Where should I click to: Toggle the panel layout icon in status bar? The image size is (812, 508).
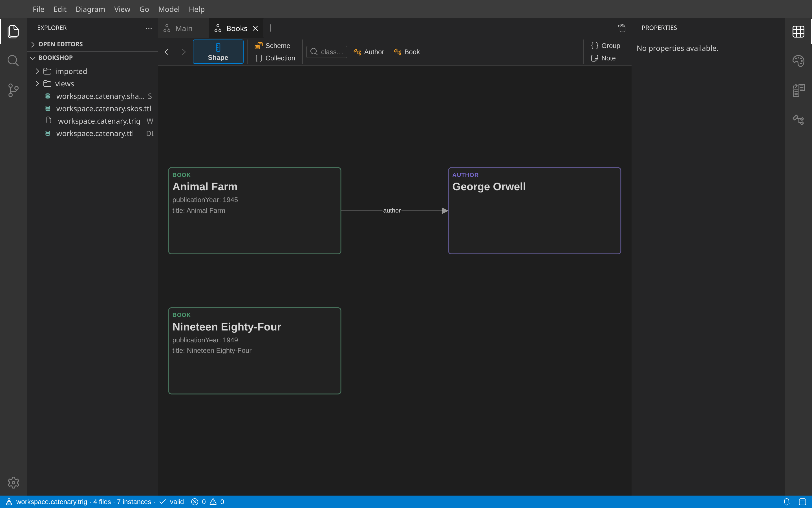[x=802, y=502]
